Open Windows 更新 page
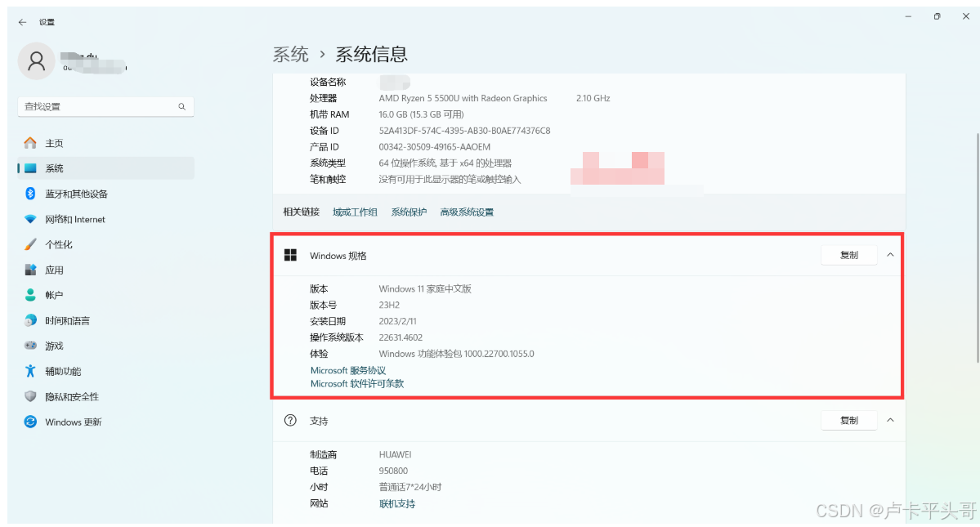The height and width of the screenshot is (527, 980). click(x=105, y=422)
